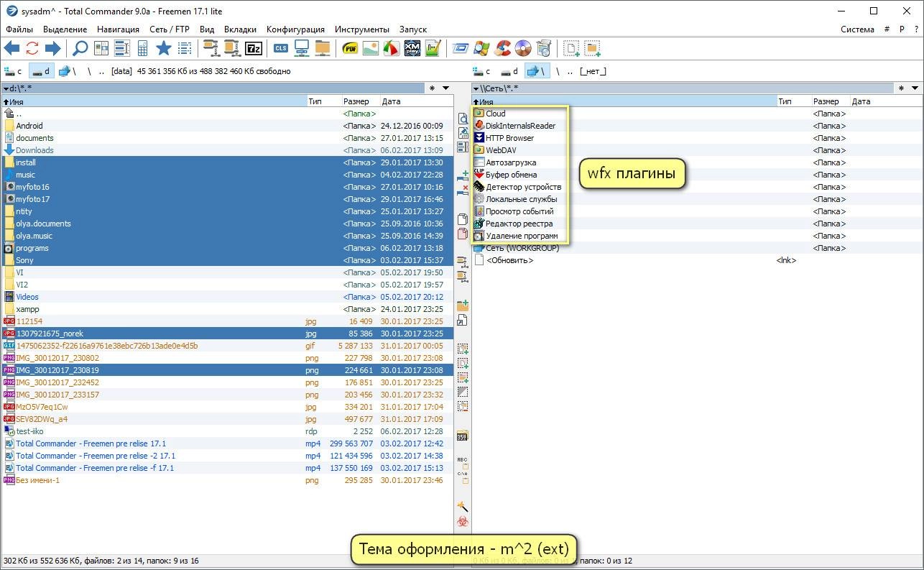
Task: Open the Навигация menu
Action: click(x=118, y=29)
